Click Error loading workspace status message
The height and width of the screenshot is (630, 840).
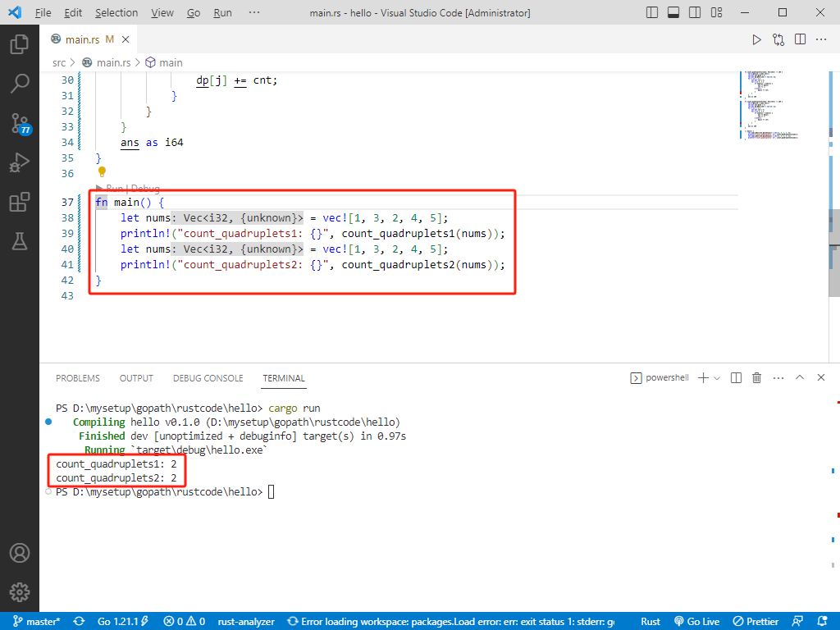pos(450,622)
